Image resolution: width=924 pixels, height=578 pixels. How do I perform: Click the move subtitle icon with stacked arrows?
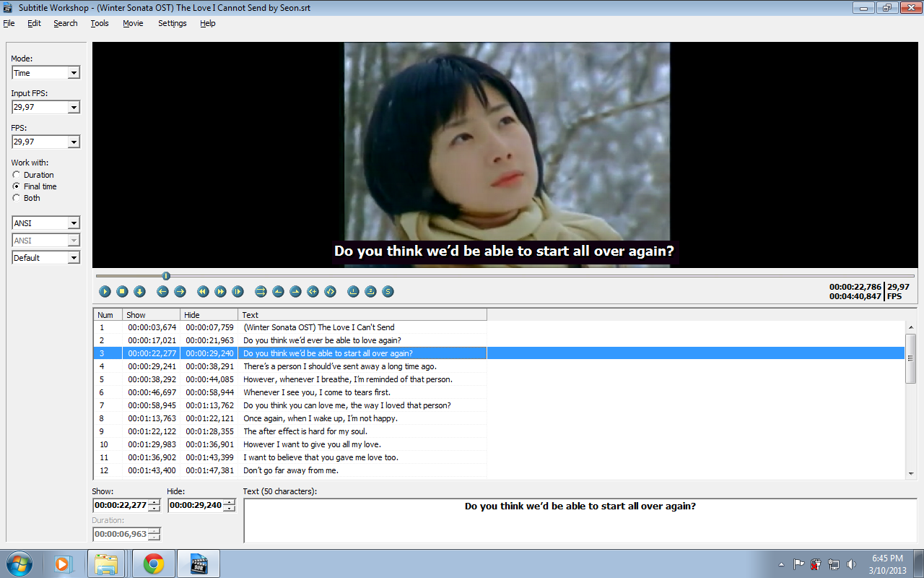coord(261,291)
